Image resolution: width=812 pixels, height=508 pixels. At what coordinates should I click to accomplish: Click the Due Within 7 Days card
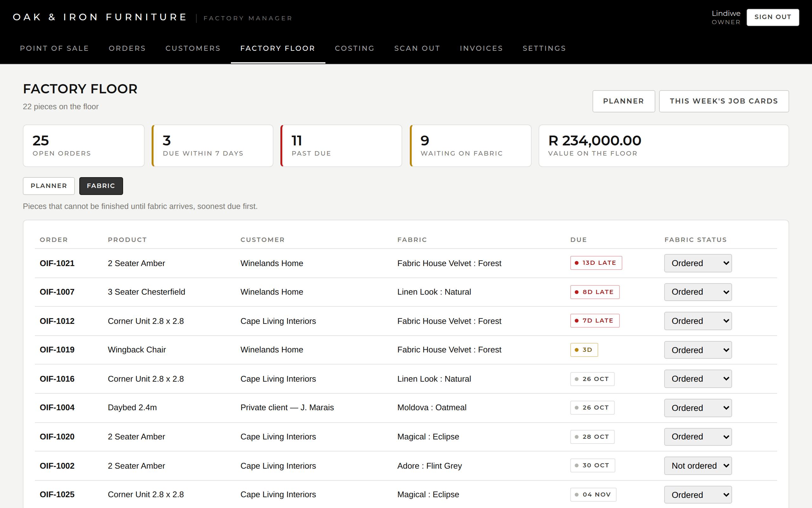213,146
